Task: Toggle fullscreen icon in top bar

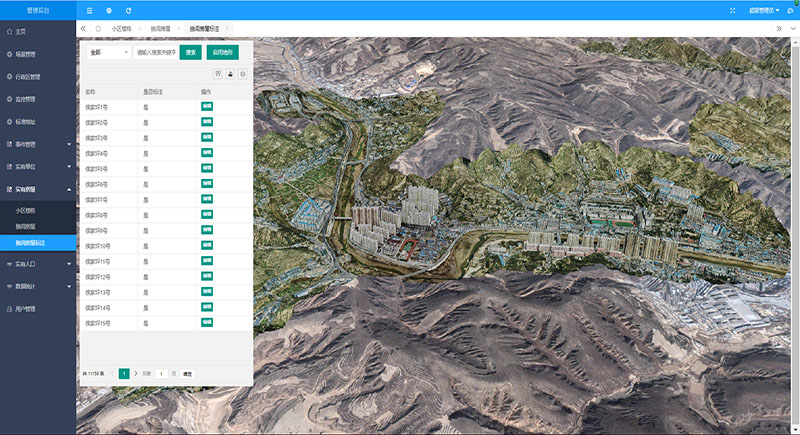Action: [x=733, y=11]
